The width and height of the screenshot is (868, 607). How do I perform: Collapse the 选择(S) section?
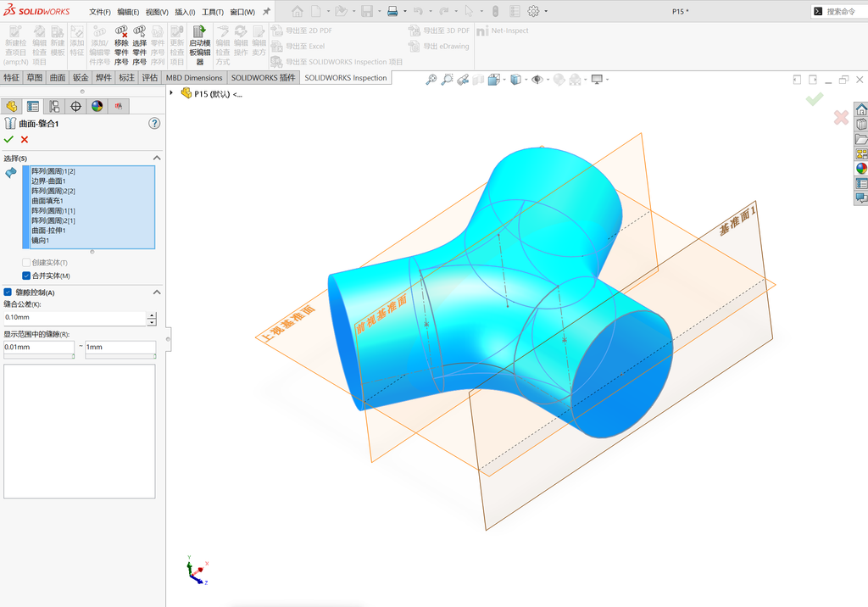(157, 159)
